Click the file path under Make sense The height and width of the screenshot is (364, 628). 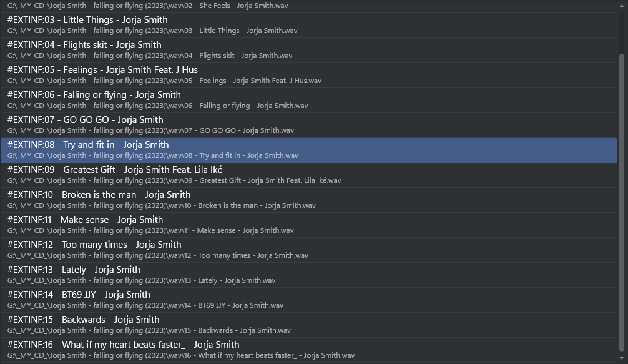point(150,230)
